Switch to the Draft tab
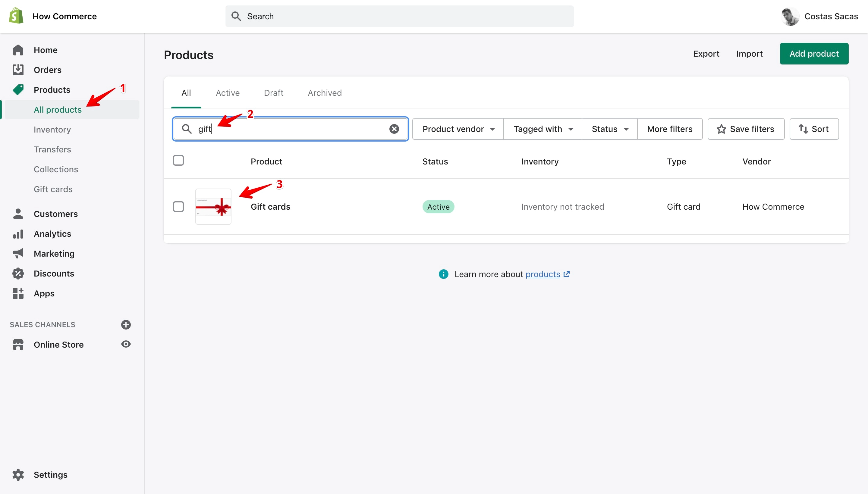This screenshot has height=494, width=868. pyautogui.click(x=274, y=93)
